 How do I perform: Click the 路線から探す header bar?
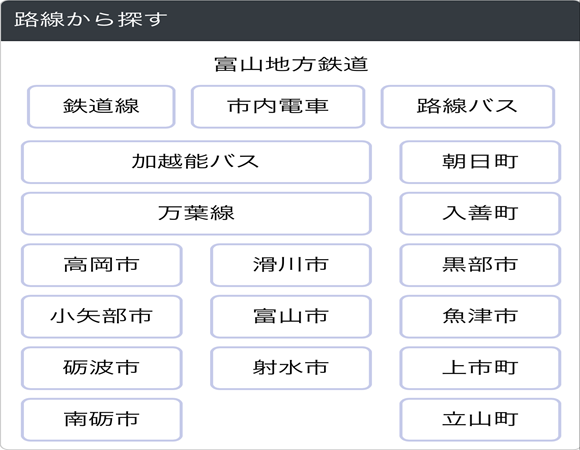[290, 20]
